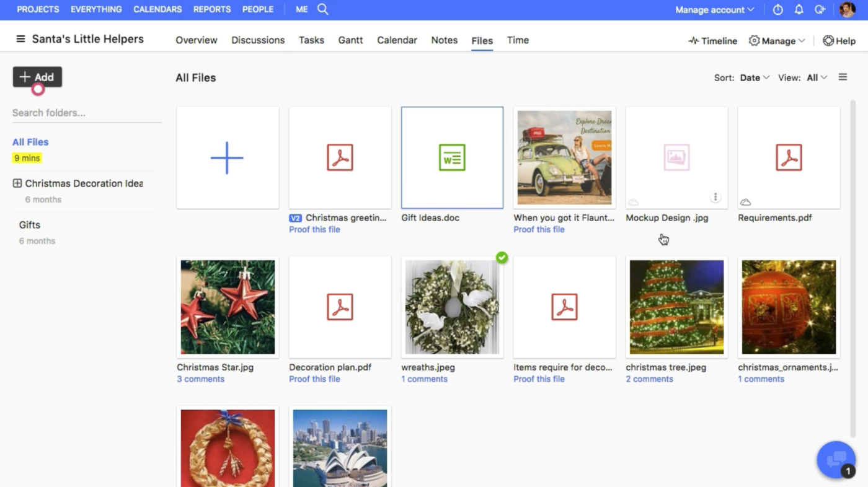The width and height of the screenshot is (868, 487).
Task: Click Proof this file under Christmas greeting
Action: (314, 229)
